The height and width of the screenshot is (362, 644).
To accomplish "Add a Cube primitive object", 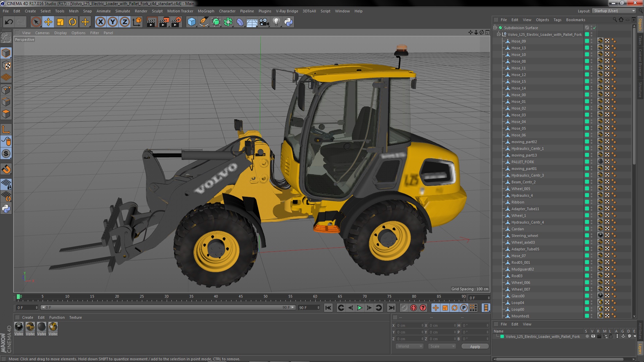I will click(x=192, y=22).
